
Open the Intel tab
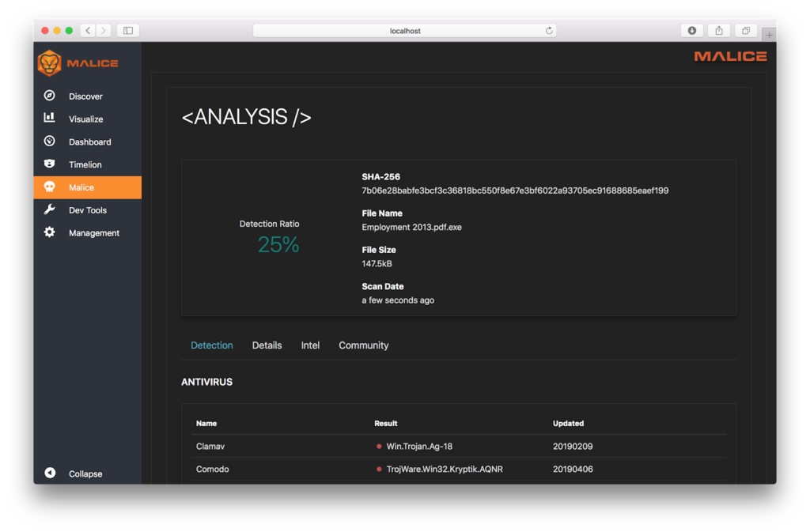(310, 345)
